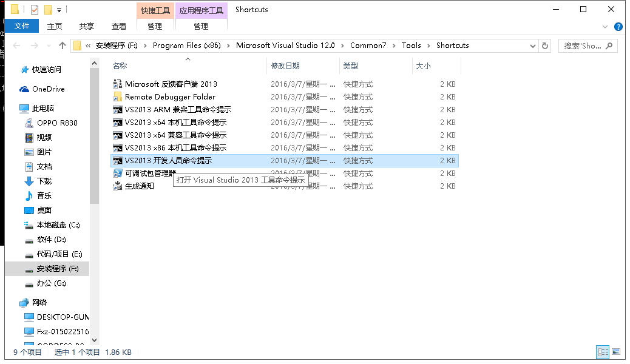The width and height of the screenshot is (630, 364).
Task: Navigate to Common7 breadcrumb
Action: pos(368,45)
